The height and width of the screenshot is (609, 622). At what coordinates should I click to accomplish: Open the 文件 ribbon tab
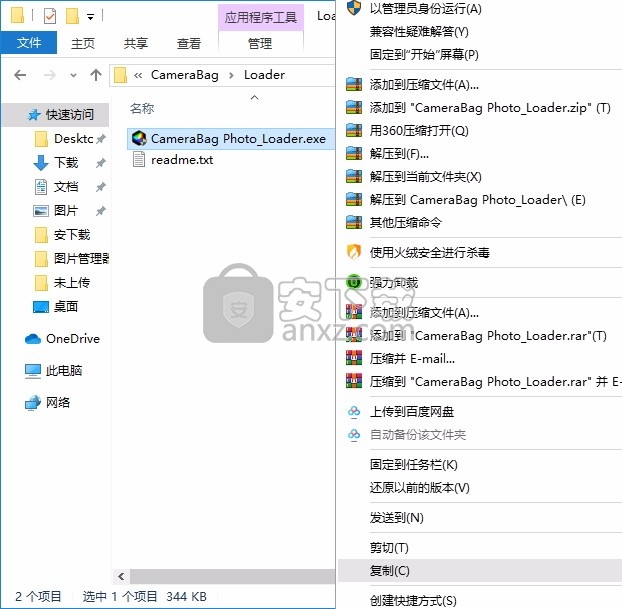(x=29, y=42)
